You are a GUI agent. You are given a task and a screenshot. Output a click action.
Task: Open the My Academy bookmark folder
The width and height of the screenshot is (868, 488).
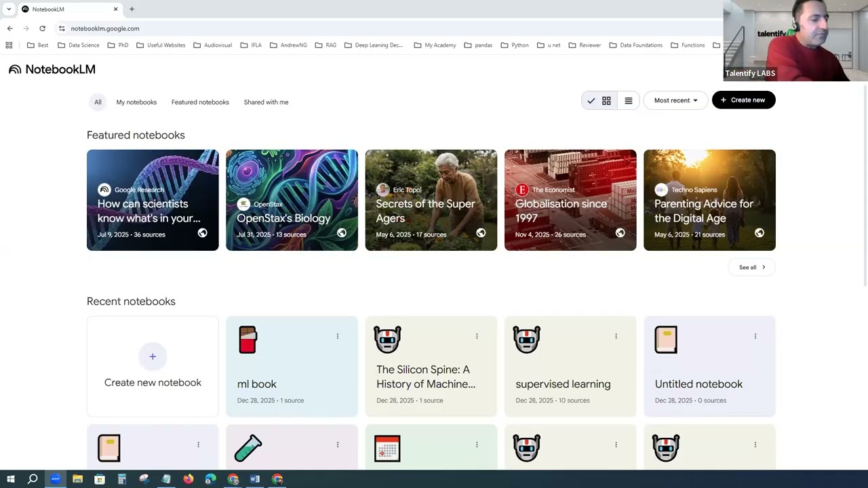[x=435, y=45]
